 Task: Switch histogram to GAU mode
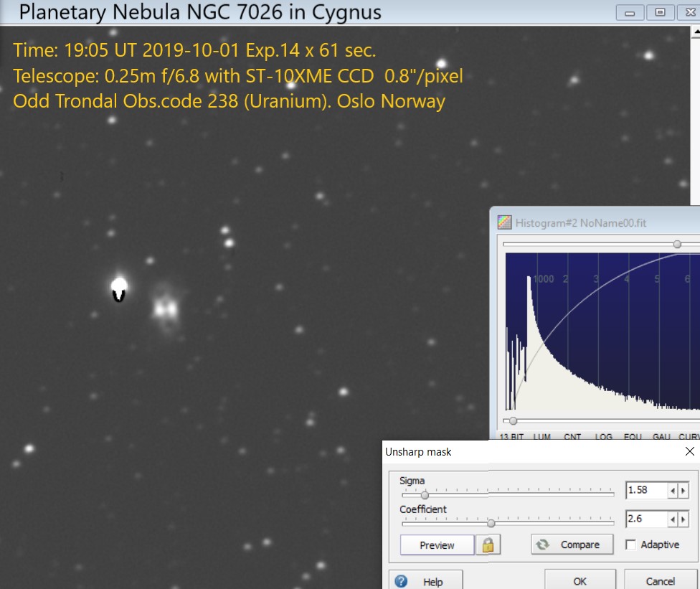point(661,436)
